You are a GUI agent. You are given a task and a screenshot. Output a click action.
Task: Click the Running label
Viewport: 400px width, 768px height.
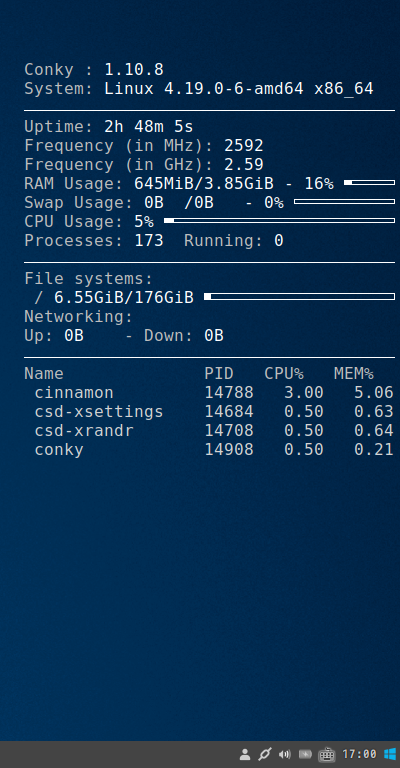pos(224,240)
